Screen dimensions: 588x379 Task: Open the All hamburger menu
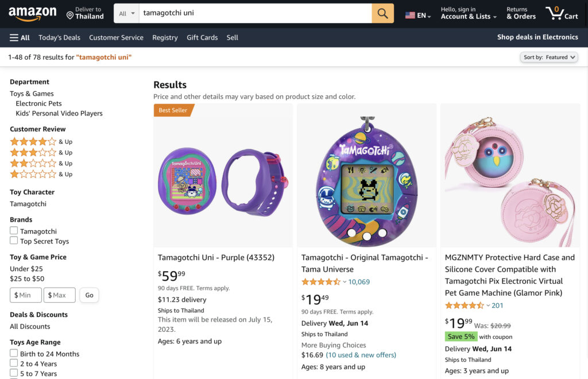(x=20, y=37)
